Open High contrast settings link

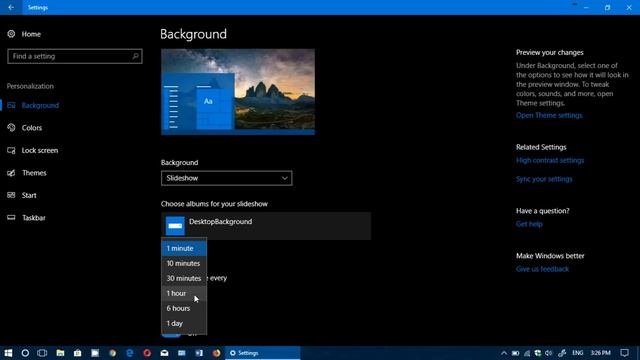pyautogui.click(x=550, y=160)
